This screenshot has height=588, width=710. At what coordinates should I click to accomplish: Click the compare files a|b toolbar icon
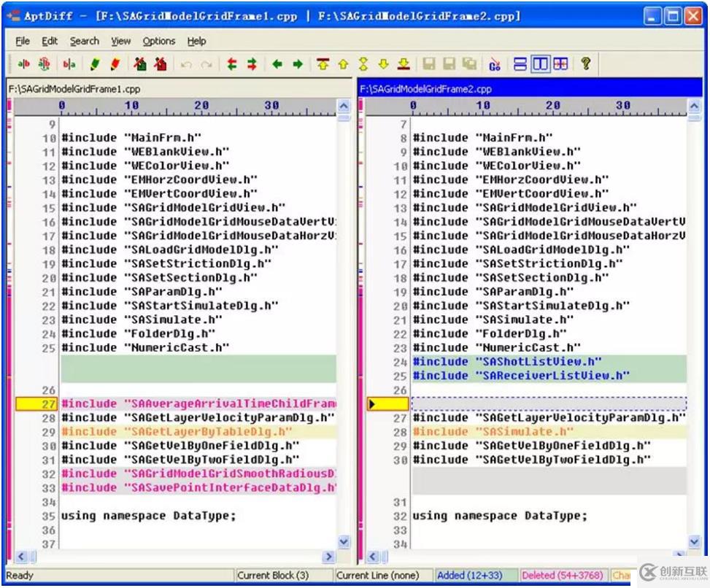point(23,64)
